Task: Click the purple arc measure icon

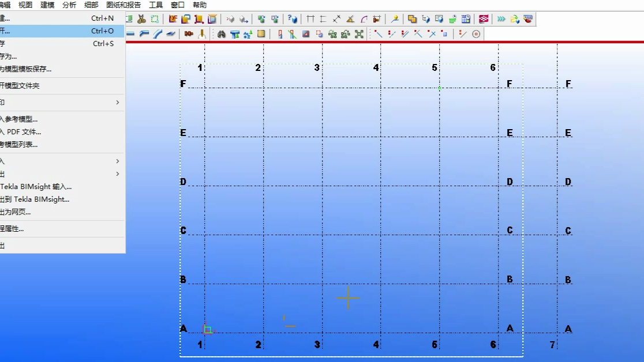Action: point(364,19)
